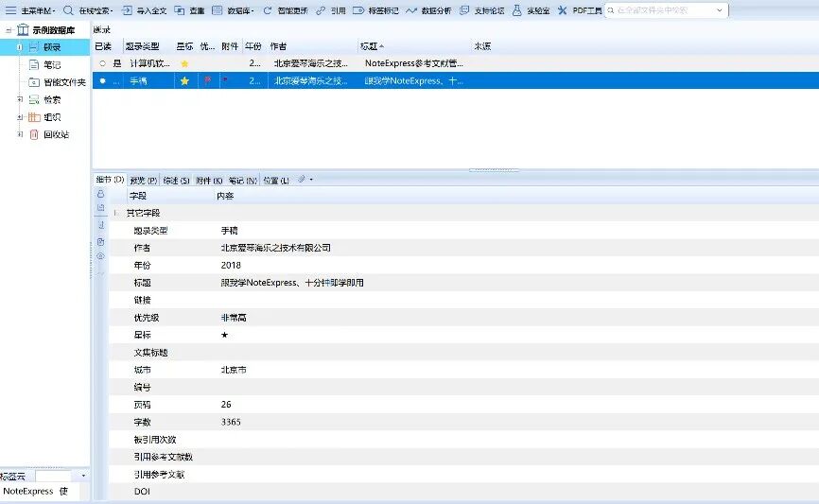Click the 城市 value 北京市
The width and height of the screenshot is (819, 504).
pos(233,370)
